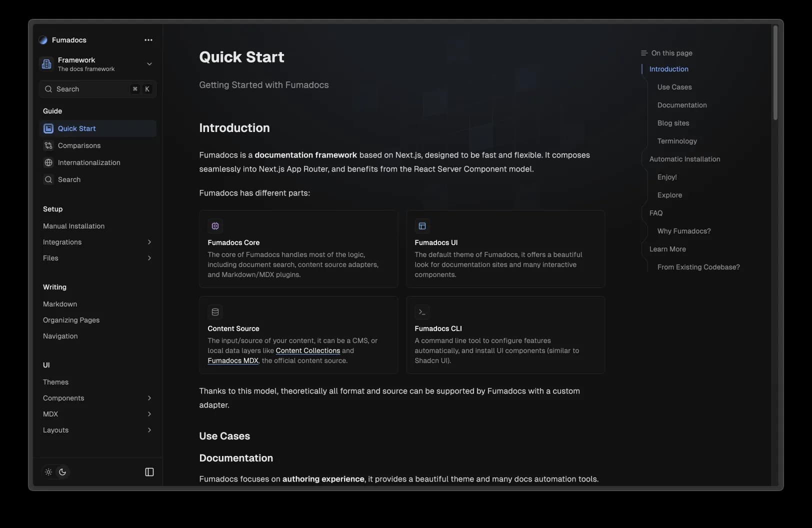Open the three-dots menu beside Fumadocs
The height and width of the screenshot is (528, 812).
coord(148,40)
